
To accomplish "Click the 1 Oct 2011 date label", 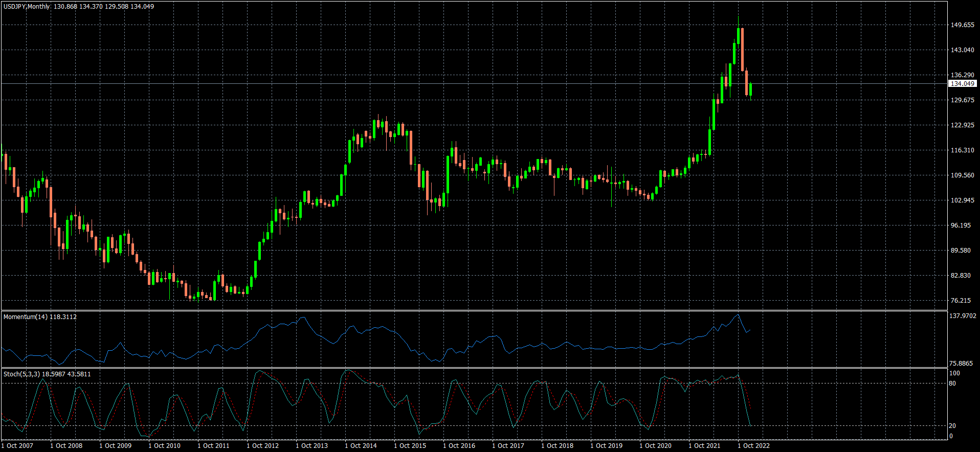I will click(214, 446).
